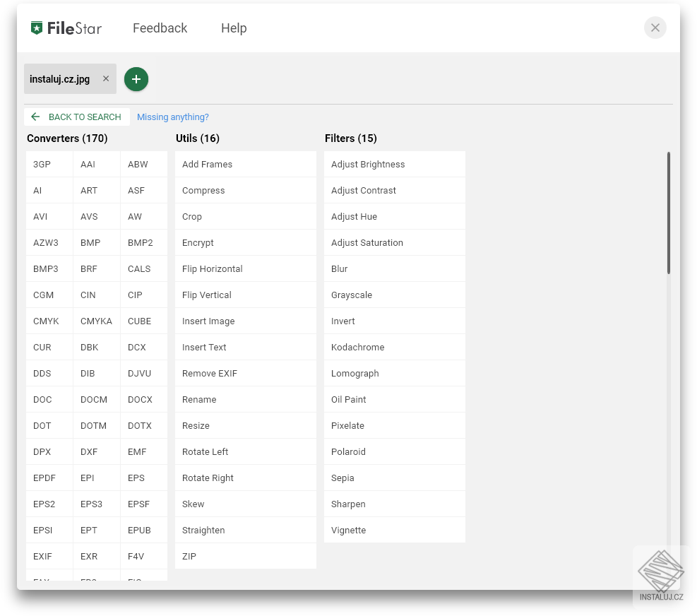Select Remove EXIF
697x616 pixels.
pos(246,373)
